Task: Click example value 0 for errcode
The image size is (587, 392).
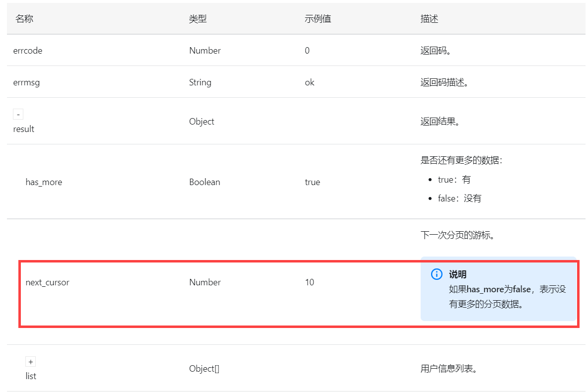Action: 307,51
